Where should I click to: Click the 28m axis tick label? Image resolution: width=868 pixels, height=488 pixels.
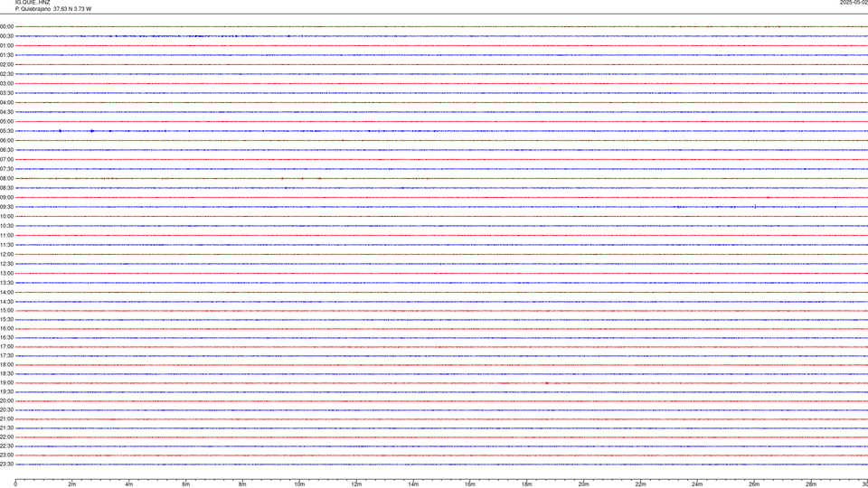point(811,484)
